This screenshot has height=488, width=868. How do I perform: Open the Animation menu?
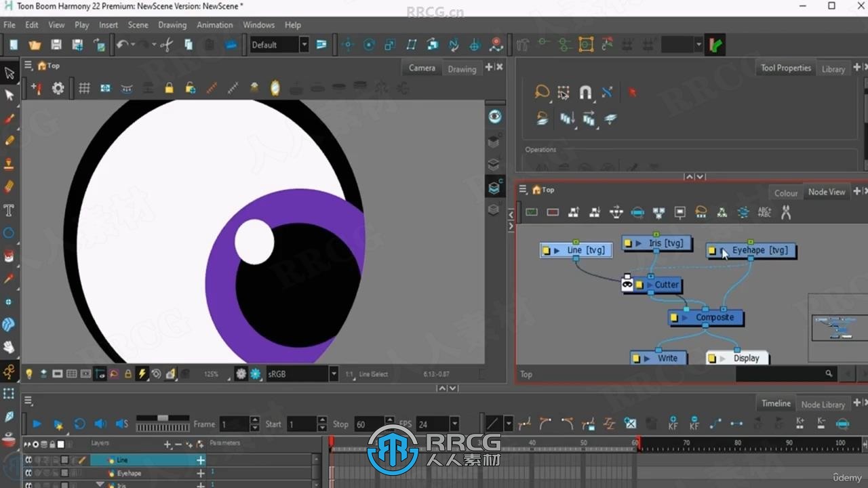(x=214, y=24)
